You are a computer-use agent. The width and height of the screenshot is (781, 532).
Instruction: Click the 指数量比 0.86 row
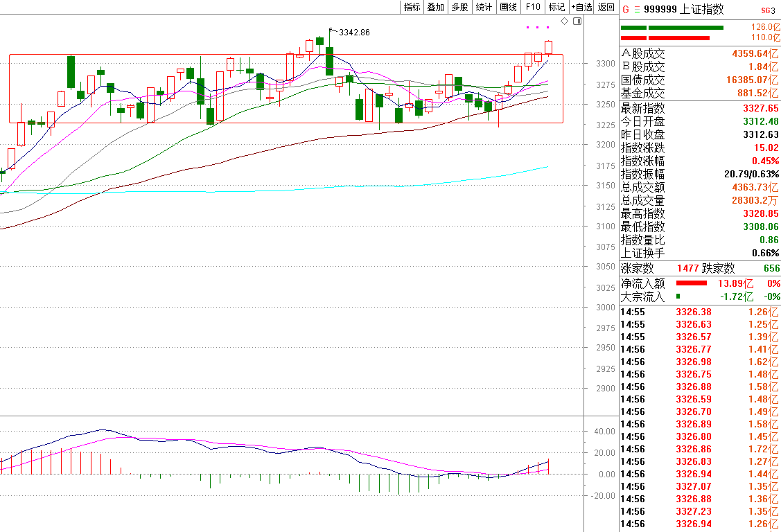click(700, 240)
